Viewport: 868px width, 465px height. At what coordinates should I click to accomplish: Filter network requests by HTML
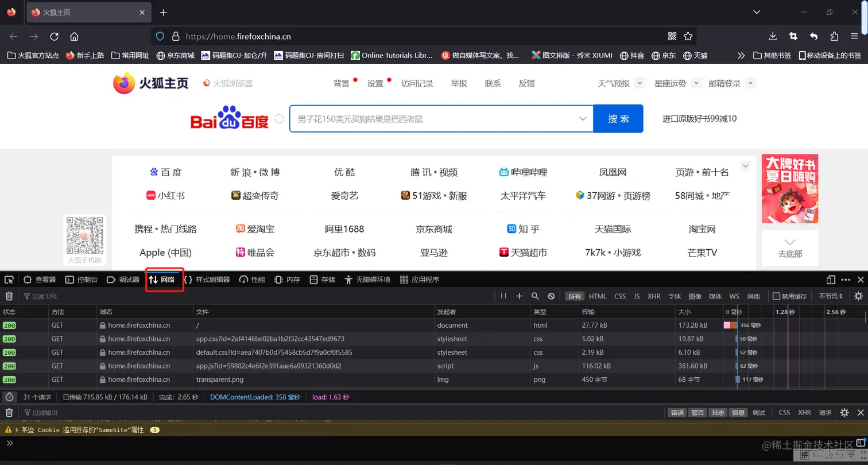coord(598,296)
